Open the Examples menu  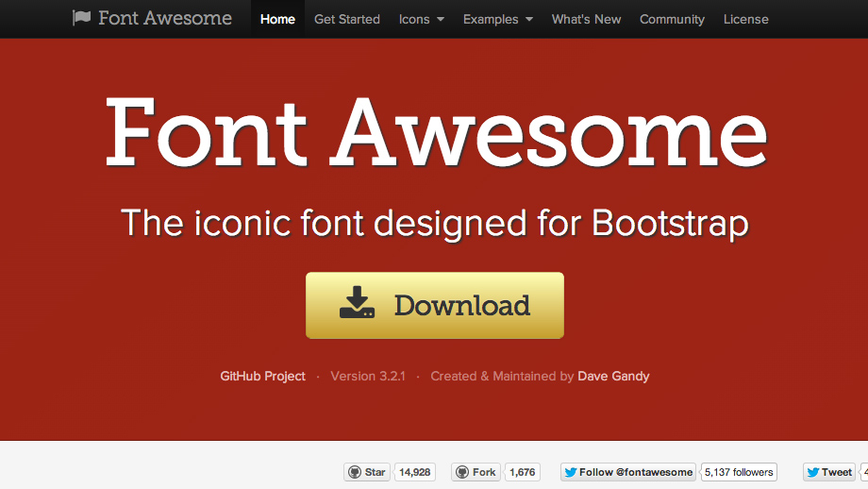497,20
